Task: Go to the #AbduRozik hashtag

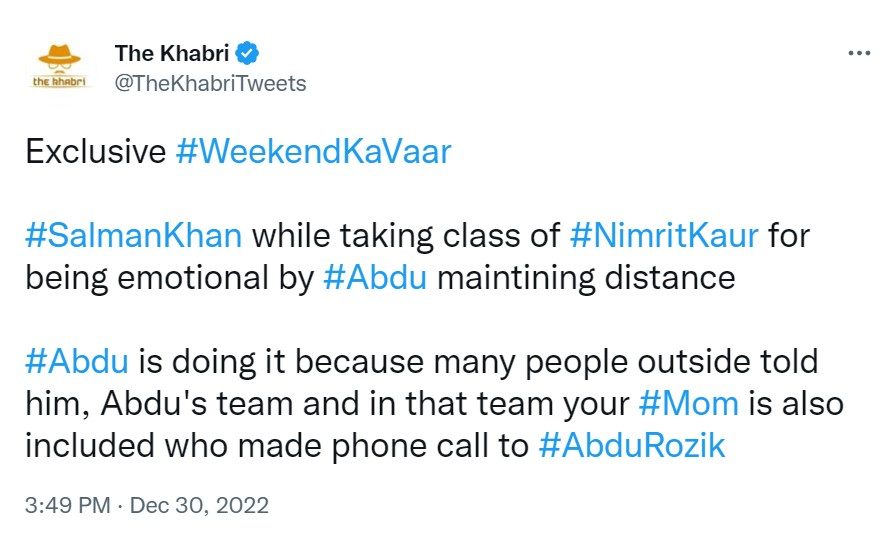Action: tap(631, 445)
